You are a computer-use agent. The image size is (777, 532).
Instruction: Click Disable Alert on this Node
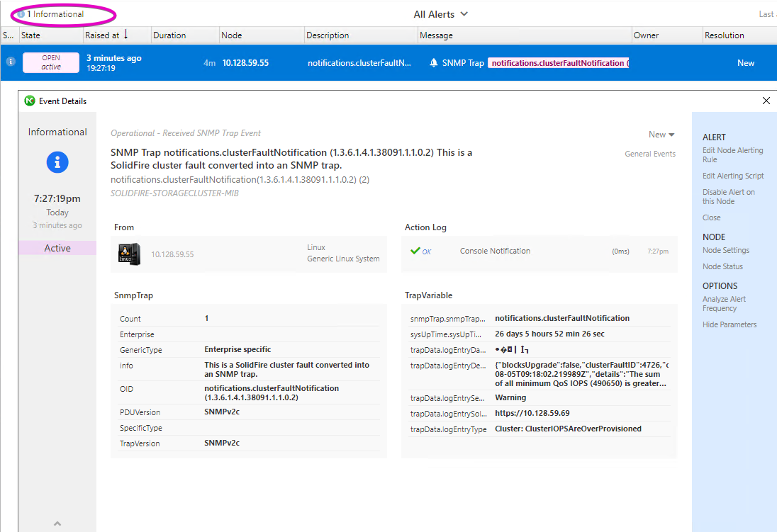(729, 197)
